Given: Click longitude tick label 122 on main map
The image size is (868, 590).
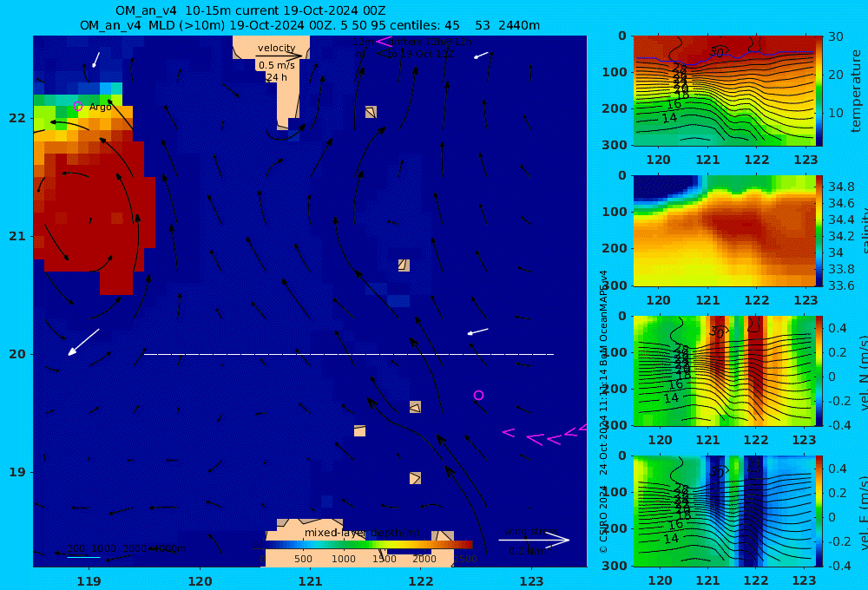Looking at the screenshot, I should [x=421, y=581].
